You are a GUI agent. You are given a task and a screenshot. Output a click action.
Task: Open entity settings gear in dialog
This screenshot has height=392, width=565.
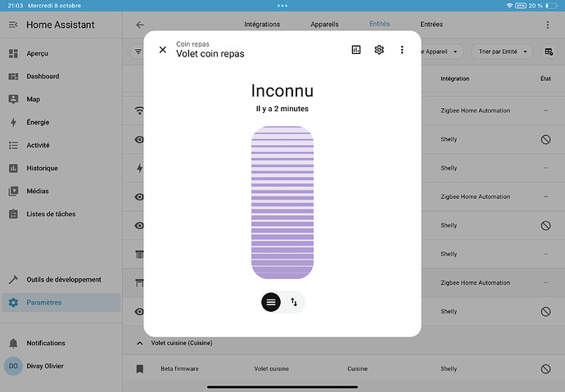379,50
